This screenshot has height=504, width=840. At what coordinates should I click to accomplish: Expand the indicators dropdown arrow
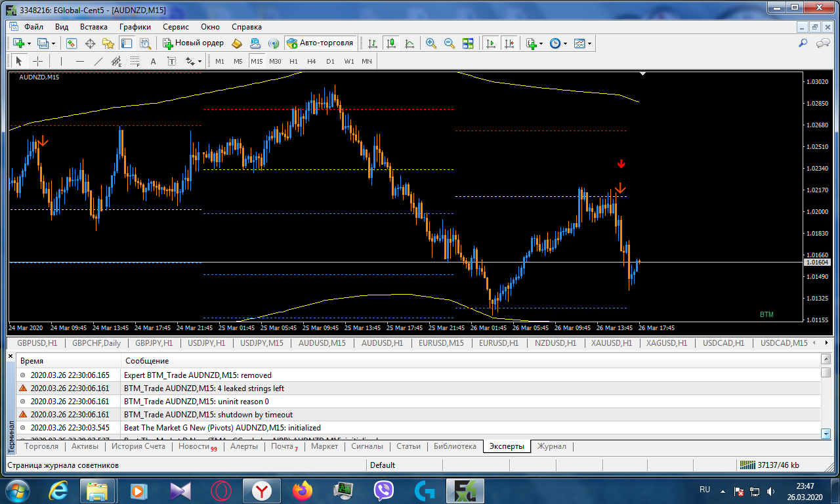[541, 43]
